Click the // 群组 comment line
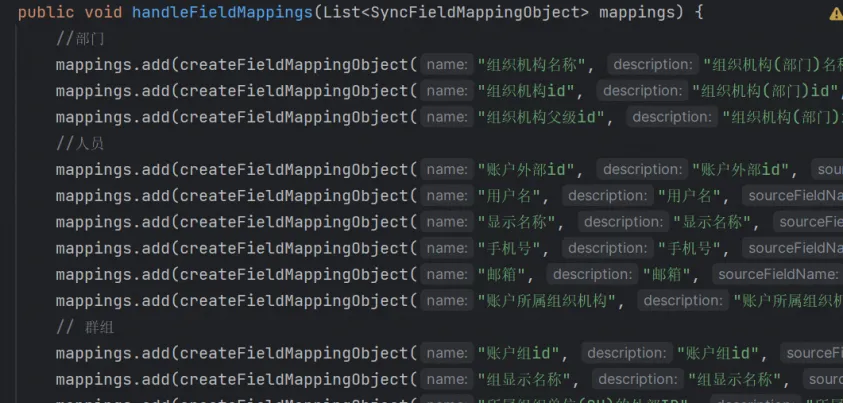The width and height of the screenshot is (843, 403). pyautogui.click(x=85, y=326)
